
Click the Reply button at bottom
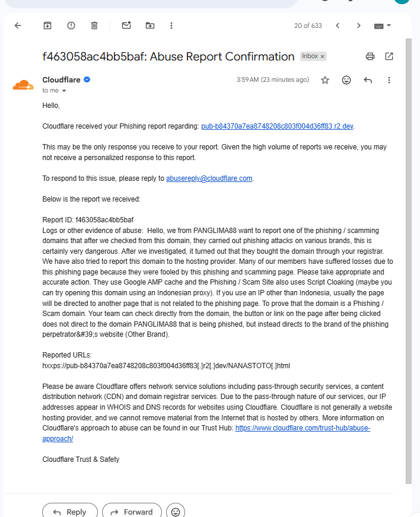70,512
